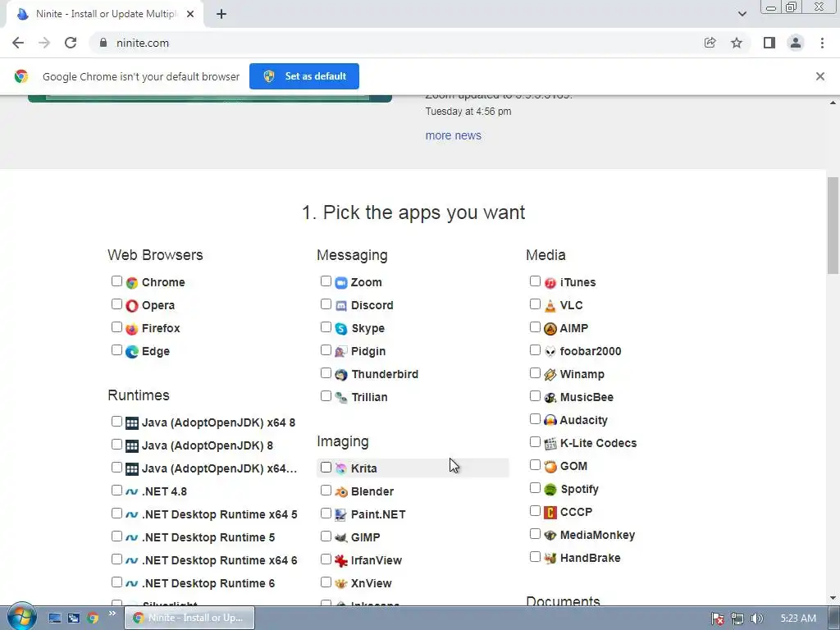Check the VLC checkbox
The width and height of the screenshot is (840, 630).
(x=535, y=304)
